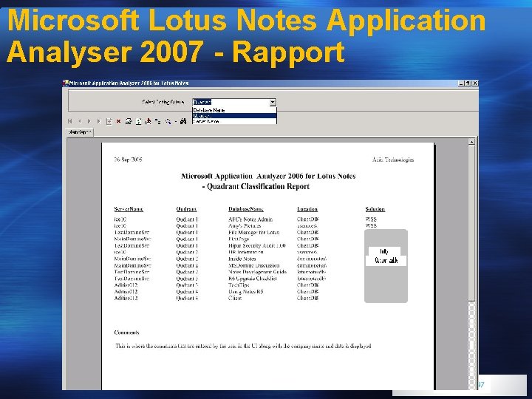Screen dimensions: 532x399
Task: Select Notes Development Guide entry
Action: pyautogui.click(x=258, y=272)
